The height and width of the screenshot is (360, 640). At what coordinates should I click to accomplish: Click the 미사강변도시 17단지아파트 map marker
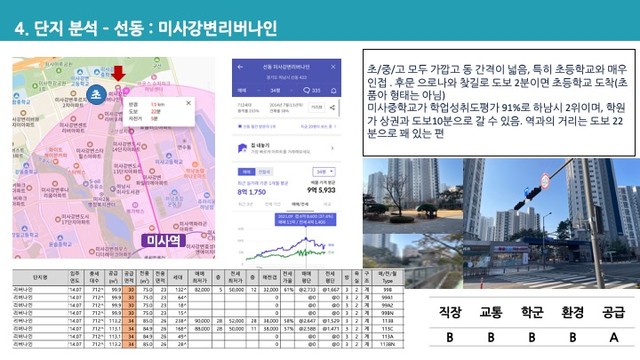(x=58, y=220)
